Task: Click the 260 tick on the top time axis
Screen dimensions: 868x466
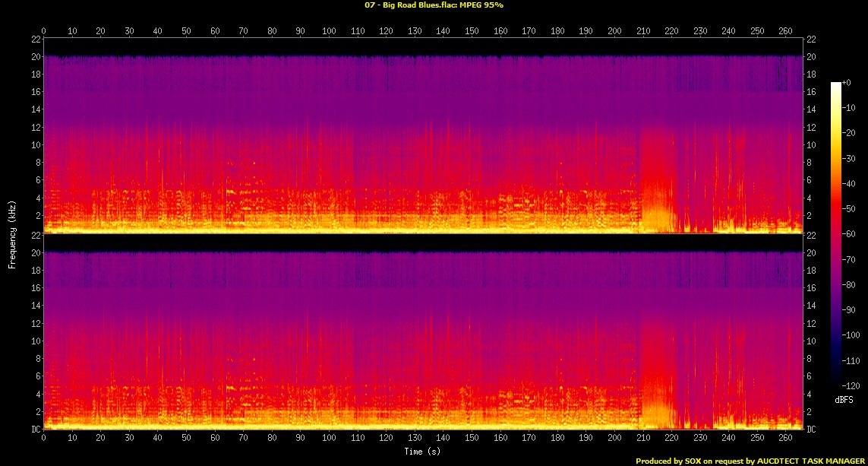Action: click(784, 31)
